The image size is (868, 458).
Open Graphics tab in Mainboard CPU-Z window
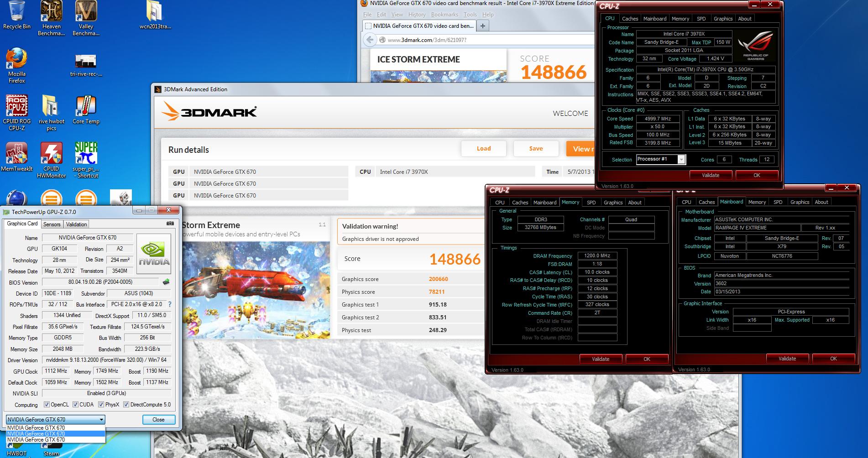800,202
